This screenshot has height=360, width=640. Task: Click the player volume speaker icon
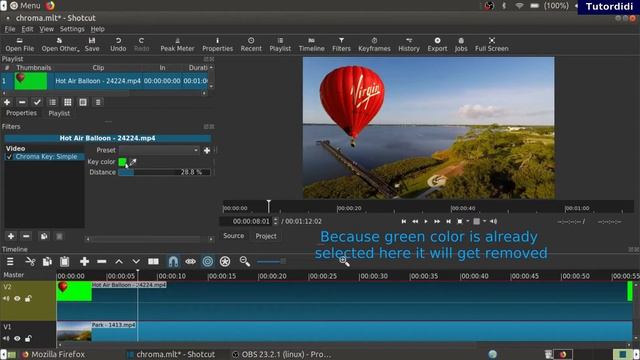[493, 221]
